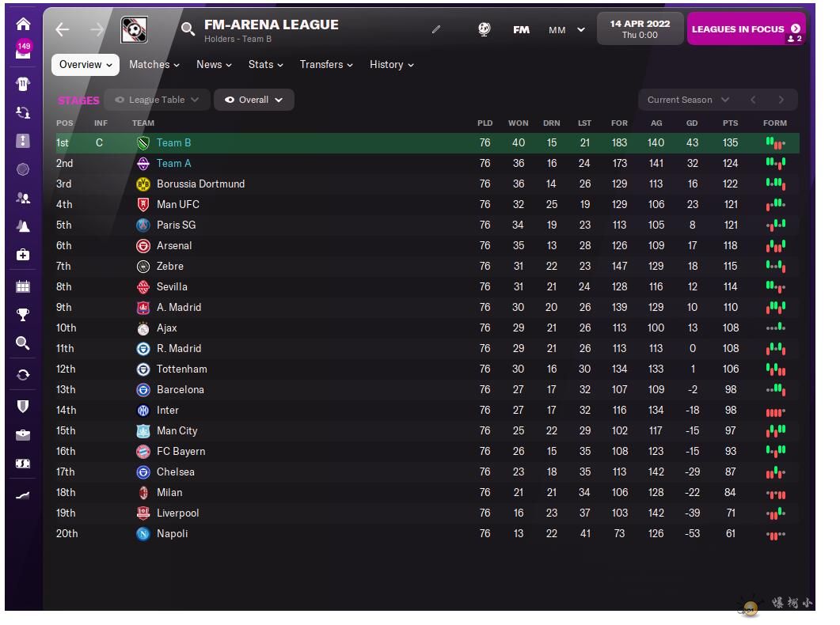Open the competitions trophy icon
The image size is (840, 625).
tap(23, 315)
